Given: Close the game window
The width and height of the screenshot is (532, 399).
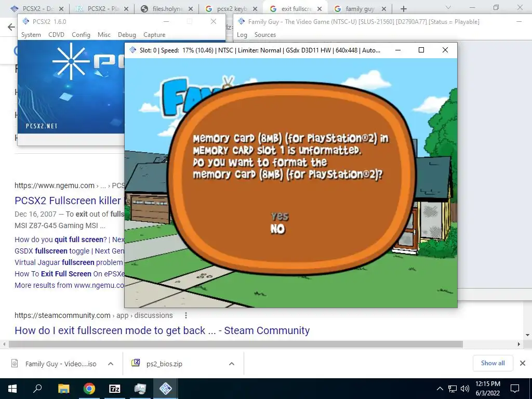Looking at the screenshot, I should pos(445,50).
